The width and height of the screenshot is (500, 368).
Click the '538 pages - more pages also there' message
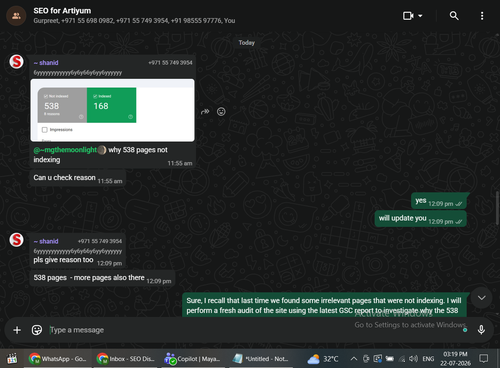click(102, 278)
